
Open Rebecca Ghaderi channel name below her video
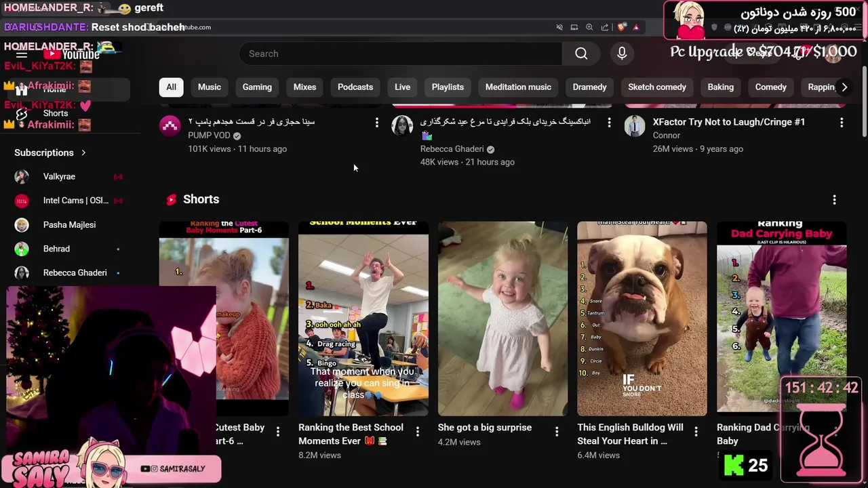tap(452, 149)
